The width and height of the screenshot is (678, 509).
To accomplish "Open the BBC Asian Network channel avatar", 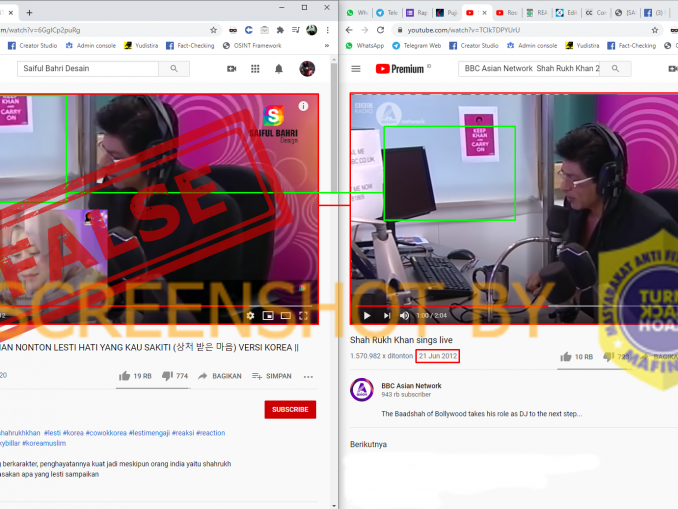I will pyautogui.click(x=362, y=390).
